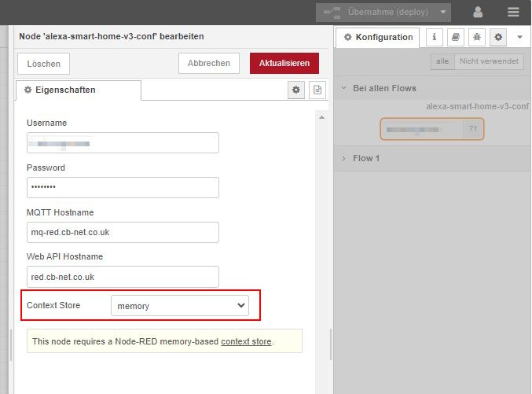
Task: Select the Eigenschaften tab
Action: [78, 90]
